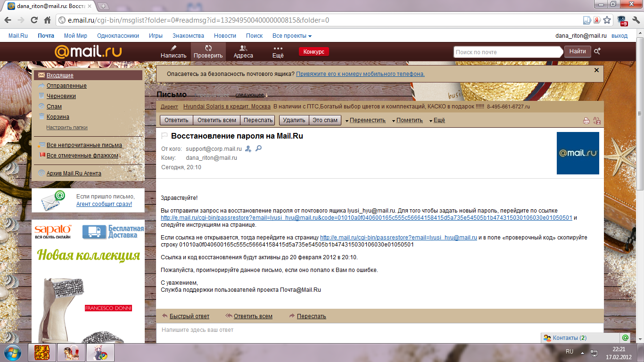Open Новости in top navigation
644x362 pixels.
pos(225,36)
